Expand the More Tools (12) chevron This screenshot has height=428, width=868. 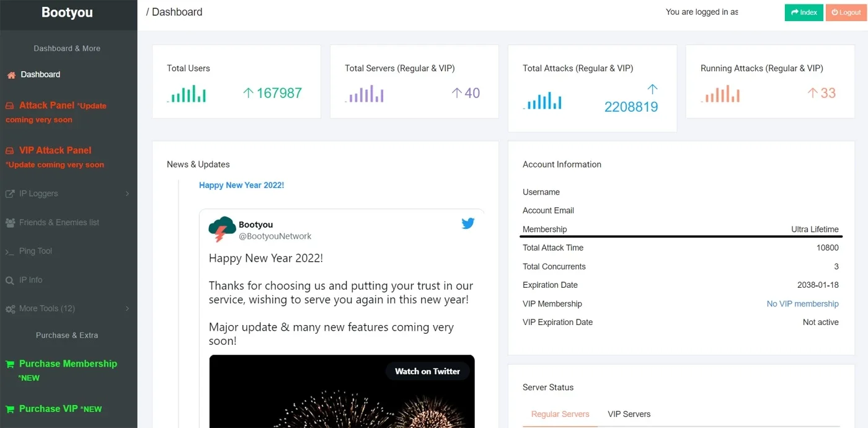[127, 309]
